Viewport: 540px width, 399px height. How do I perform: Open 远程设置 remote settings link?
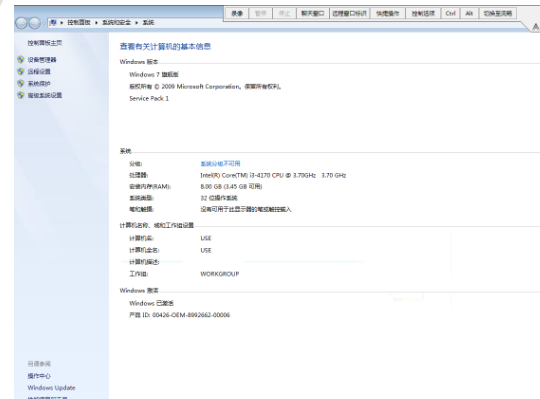pos(39,71)
